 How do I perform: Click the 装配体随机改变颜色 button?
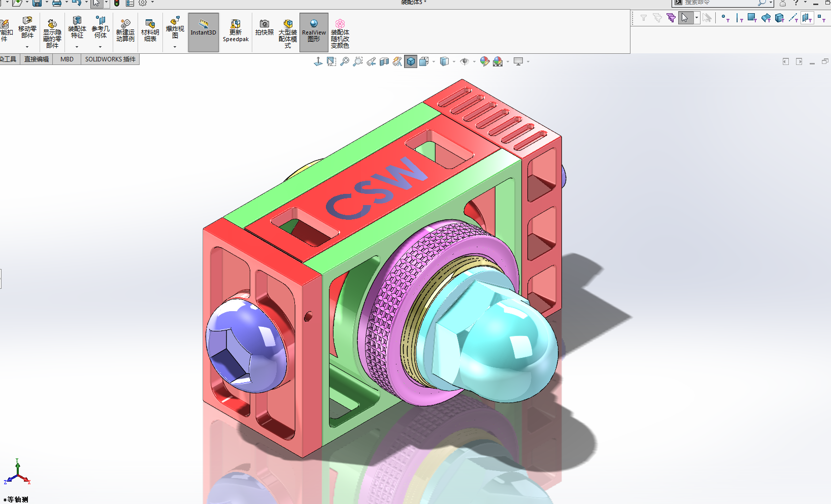tap(340, 31)
